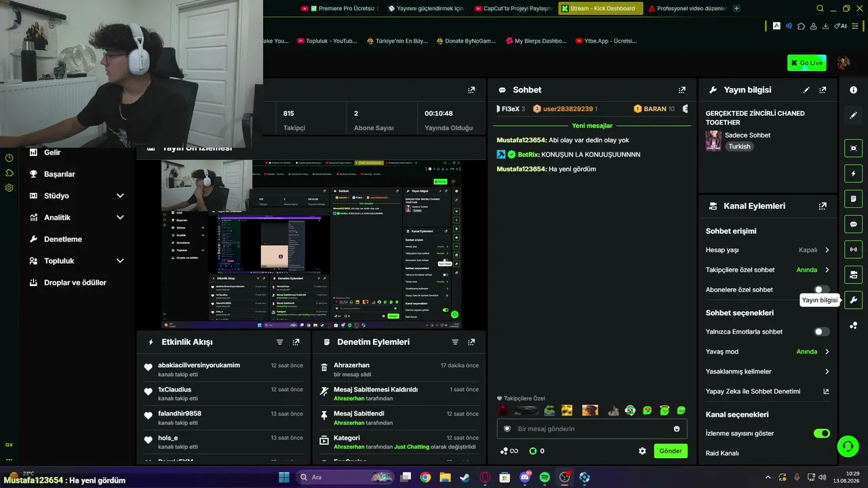Pop out the Sohbet chat panel

pyautogui.click(x=682, y=90)
